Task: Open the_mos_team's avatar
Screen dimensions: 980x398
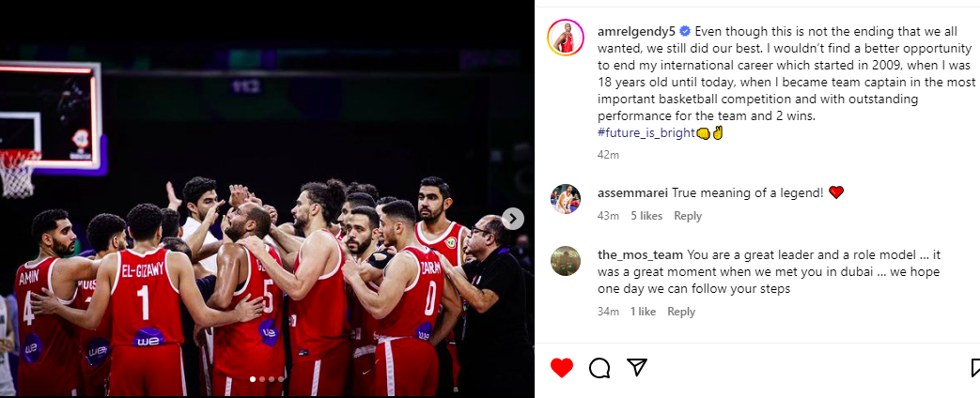Action: pyautogui.click(x=566, y=261)
